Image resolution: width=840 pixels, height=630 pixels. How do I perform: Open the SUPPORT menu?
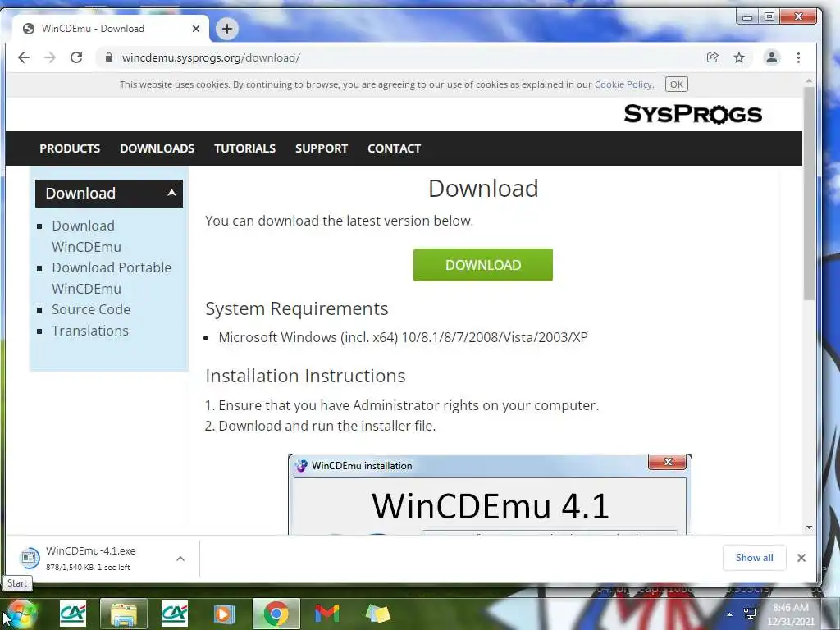click(322, 148)
